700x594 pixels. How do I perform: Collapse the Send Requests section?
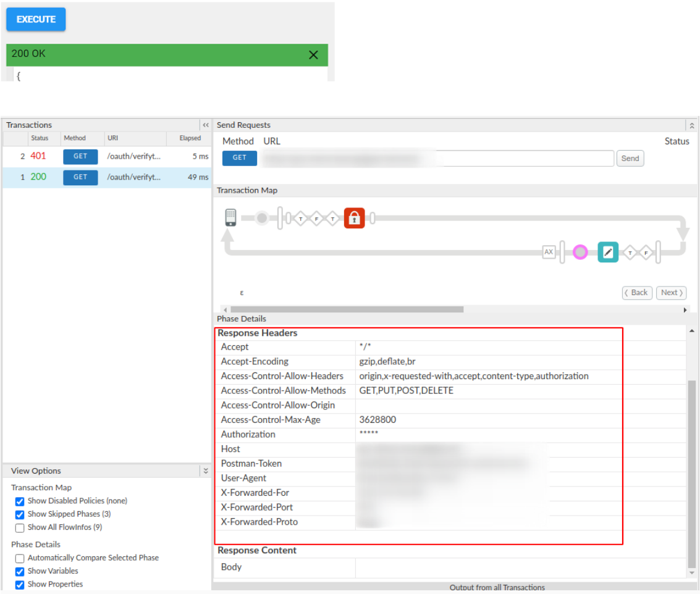tap(691, 125)
